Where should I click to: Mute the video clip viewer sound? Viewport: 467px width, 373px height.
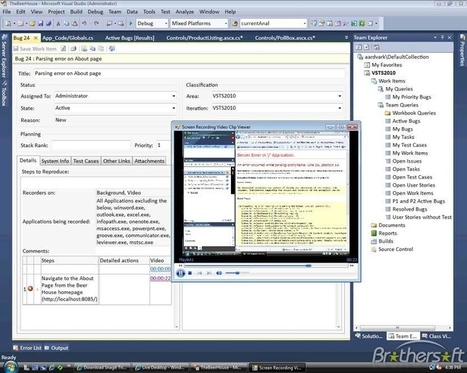click(x=219, y=273)
